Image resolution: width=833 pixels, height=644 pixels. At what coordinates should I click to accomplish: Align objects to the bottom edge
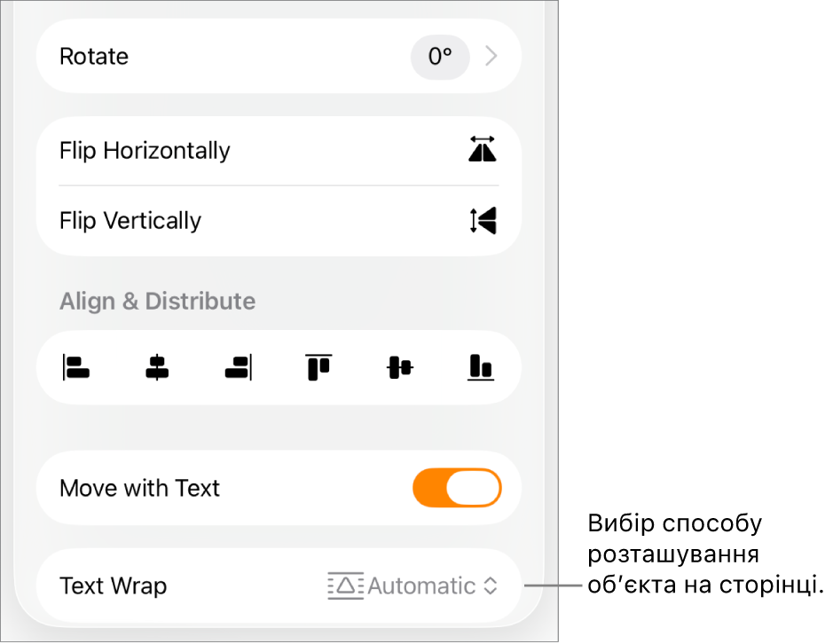481,368
